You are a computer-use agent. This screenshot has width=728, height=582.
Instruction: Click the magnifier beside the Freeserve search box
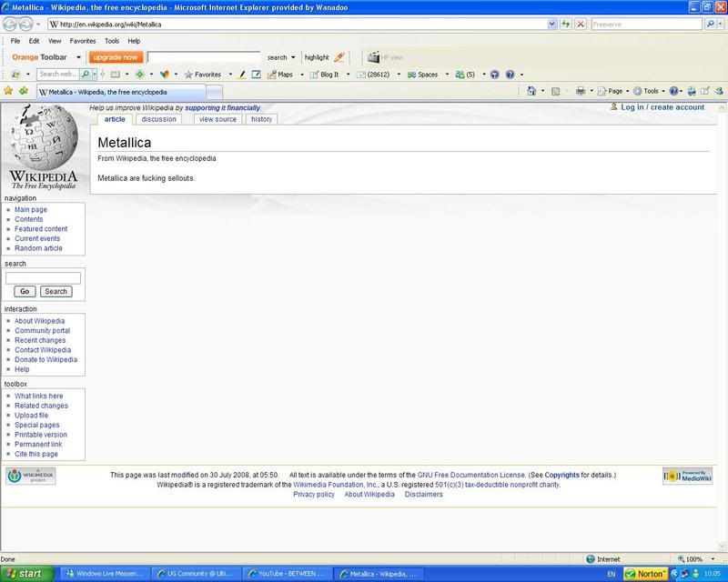(x=710, y=24)
